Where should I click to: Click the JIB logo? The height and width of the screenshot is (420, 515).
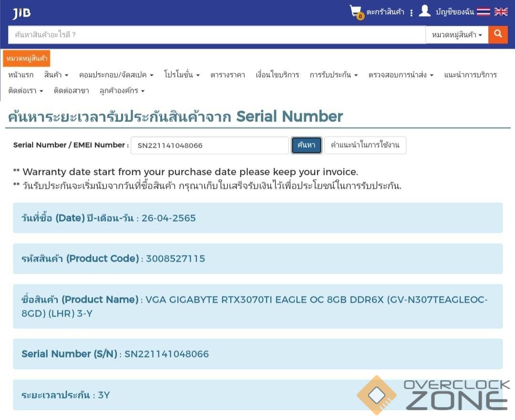21,13
